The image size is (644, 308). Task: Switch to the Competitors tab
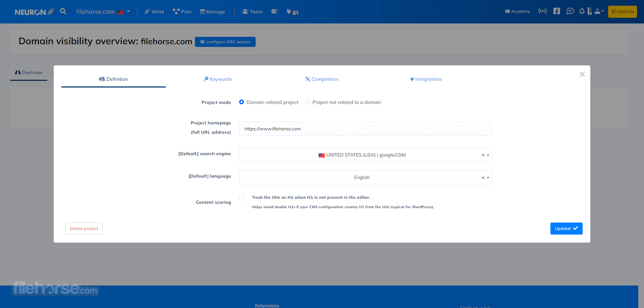coord(322,79)
